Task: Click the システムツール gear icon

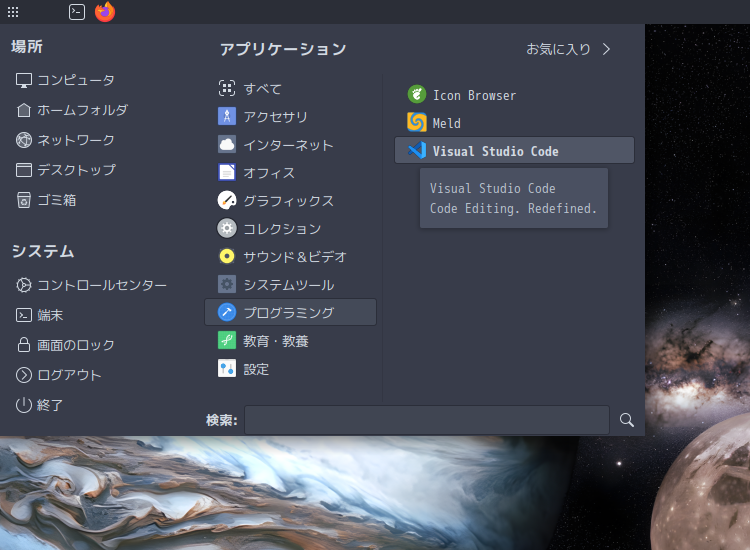Action: (x=227, y=285)
